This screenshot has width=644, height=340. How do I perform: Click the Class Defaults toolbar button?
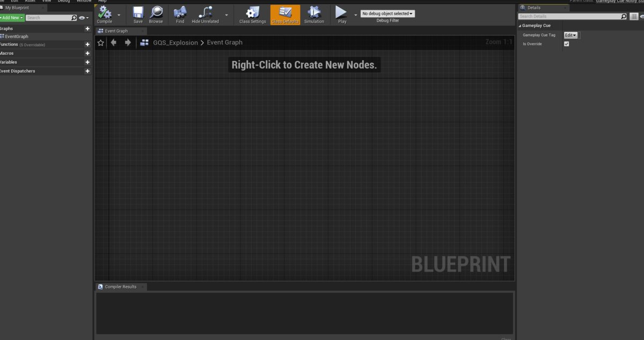[x=285, y=14]
